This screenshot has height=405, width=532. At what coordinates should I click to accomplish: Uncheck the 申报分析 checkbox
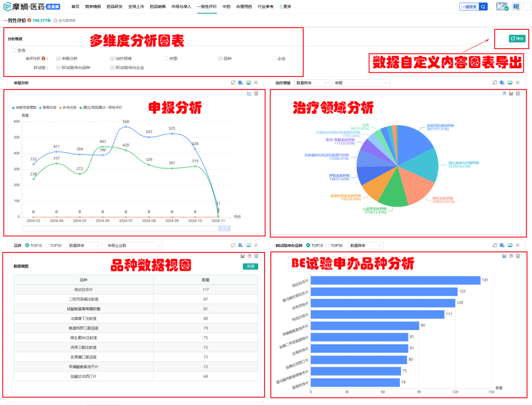(x=58, y=59)
